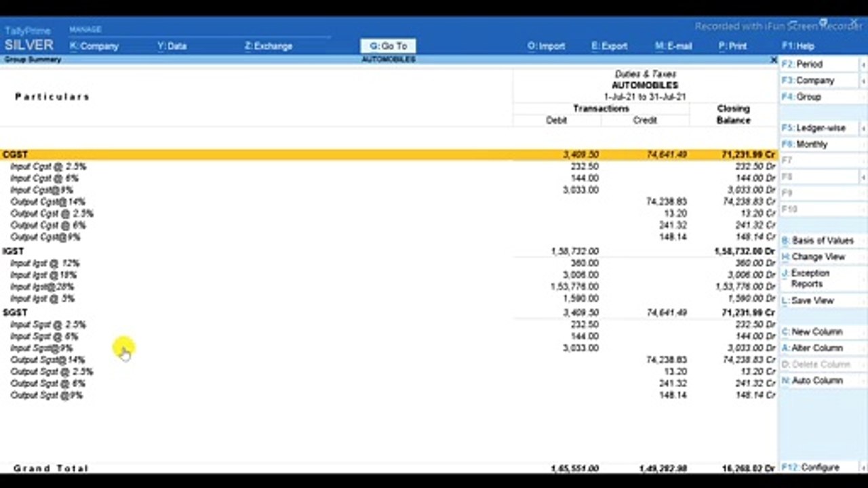Screen dimensions: 868x488
Task: Expand arrow beside F3: Company
Action: [863, 81]
